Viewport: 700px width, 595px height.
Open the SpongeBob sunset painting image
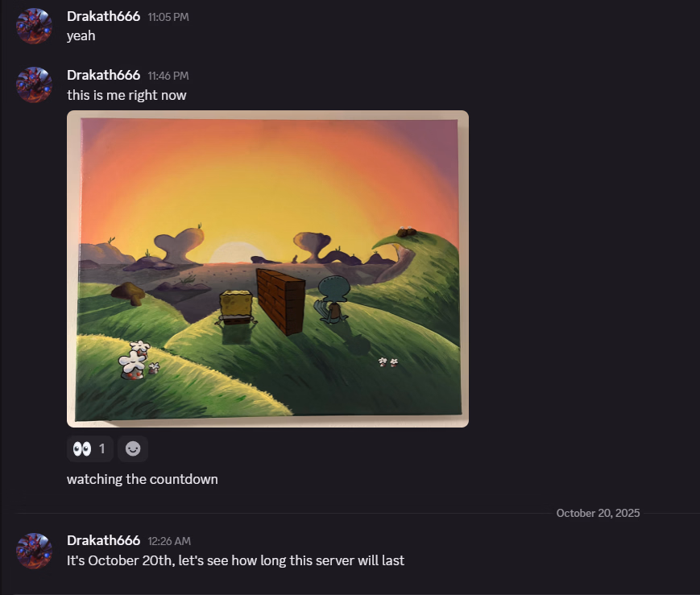tap(268, 269)
